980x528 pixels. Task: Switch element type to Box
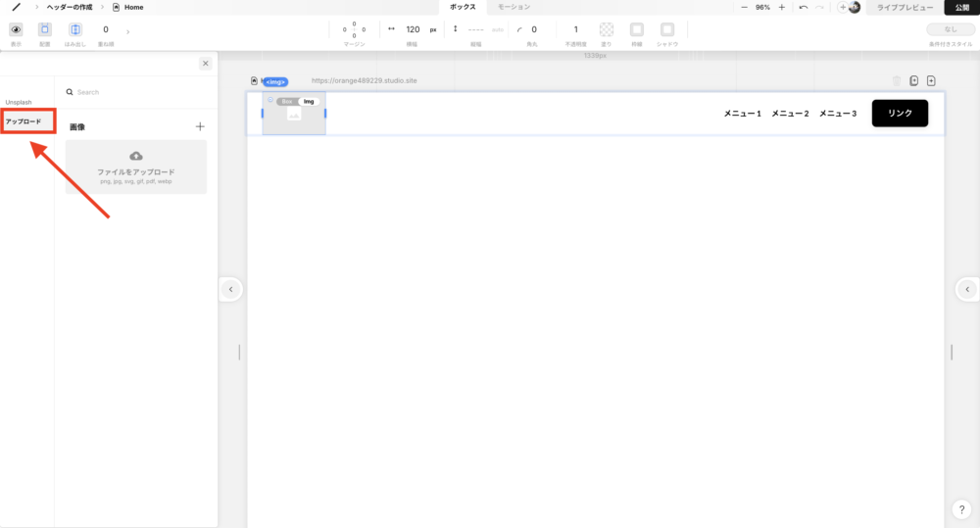coord(287,101)
